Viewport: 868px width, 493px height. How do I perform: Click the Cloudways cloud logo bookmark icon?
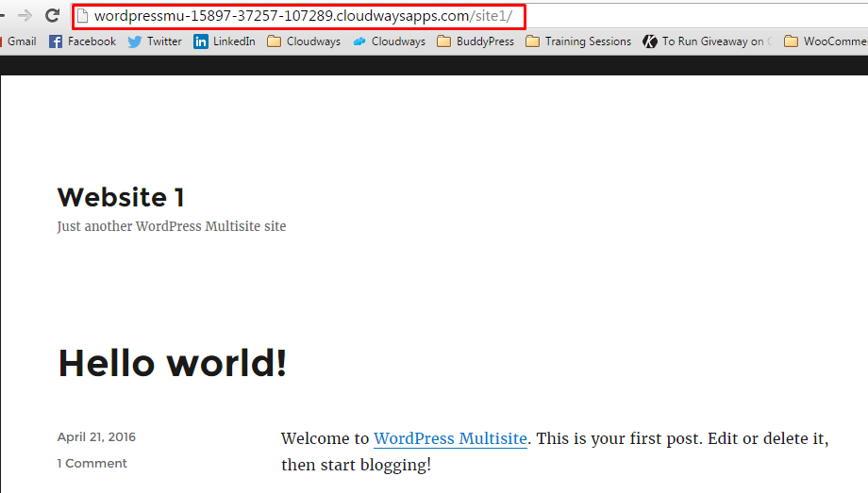pos(359,41)
